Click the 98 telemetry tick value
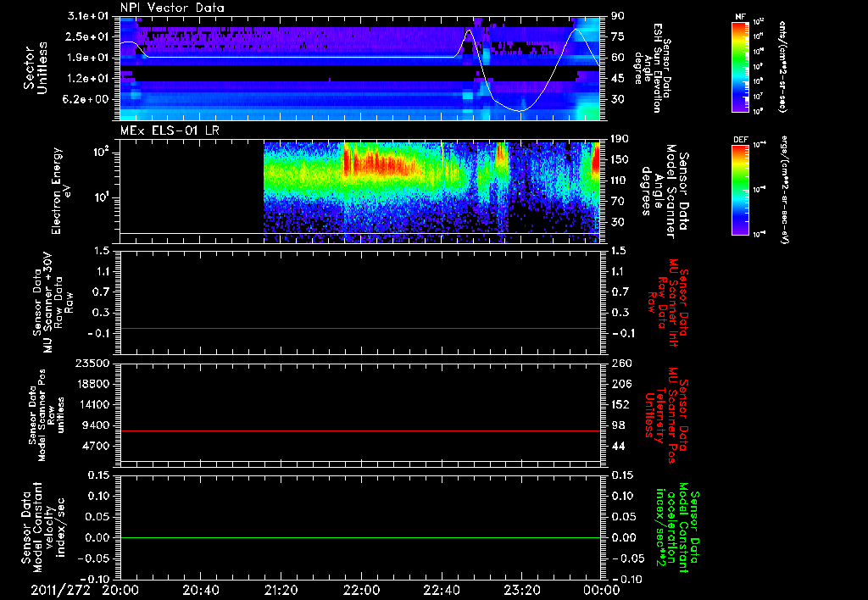This screenshot has width=868, height=600. 618,425
